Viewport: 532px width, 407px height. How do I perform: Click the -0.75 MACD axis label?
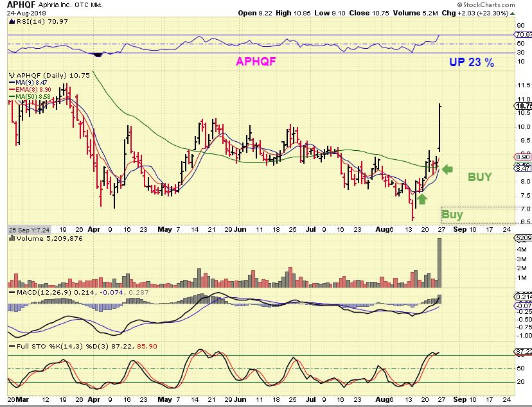pos(525,327)
